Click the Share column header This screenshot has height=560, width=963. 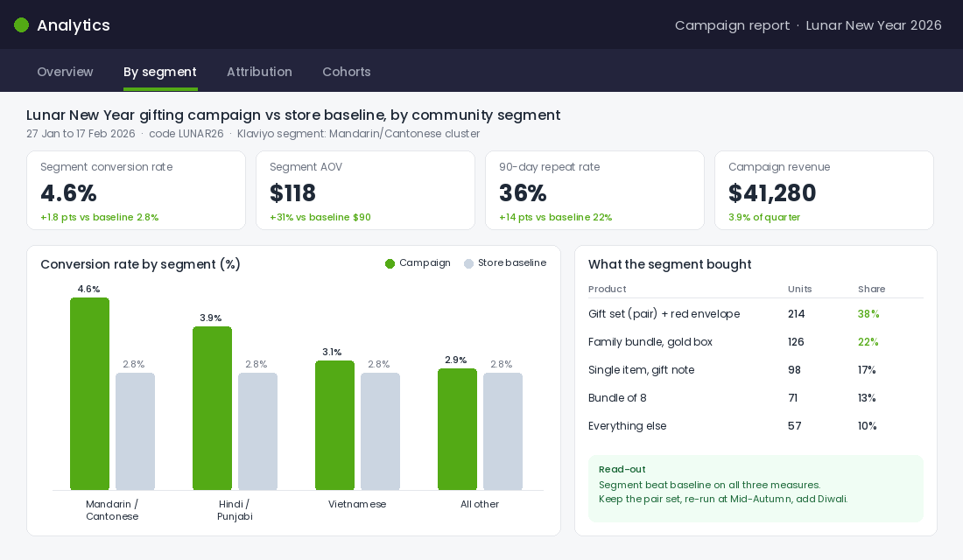click(x=871, y=290)
